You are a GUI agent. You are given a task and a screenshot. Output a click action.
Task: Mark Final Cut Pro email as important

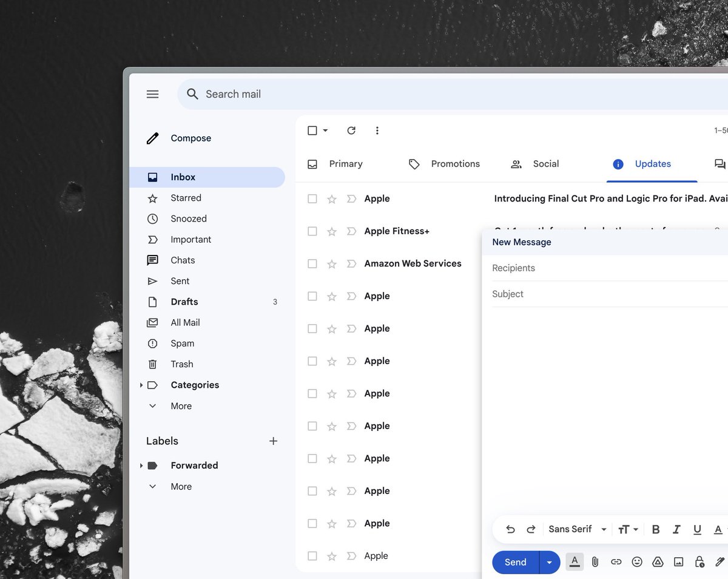(351, 198)
